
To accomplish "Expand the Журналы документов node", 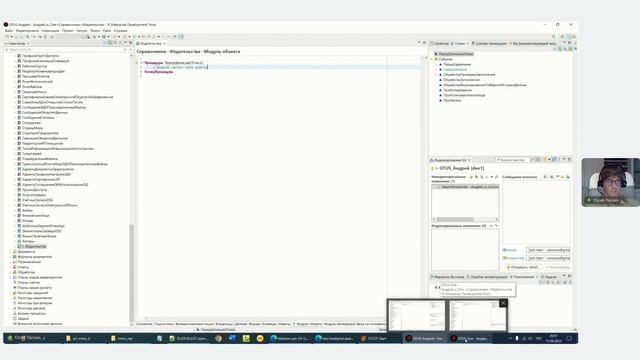I will (x=10, y=257).
